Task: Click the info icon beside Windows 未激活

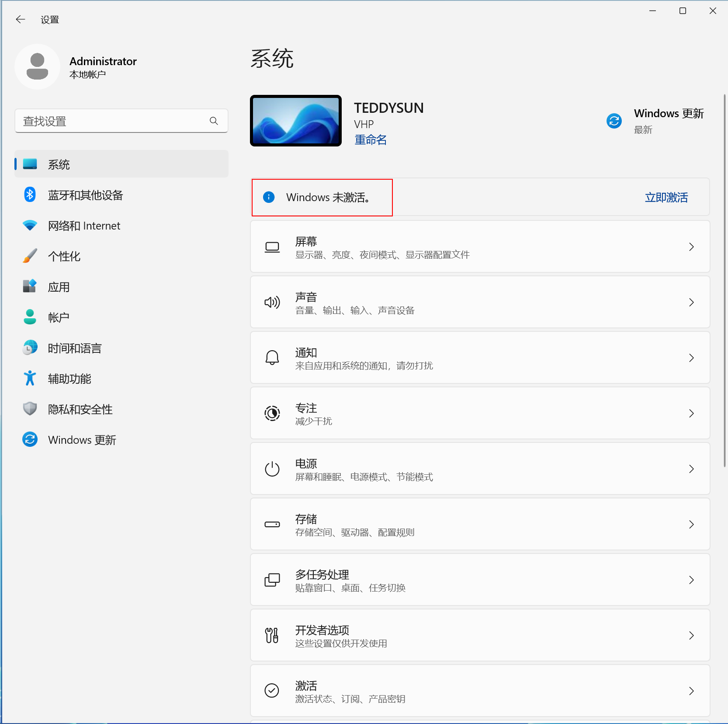Action: click(269, 197)
